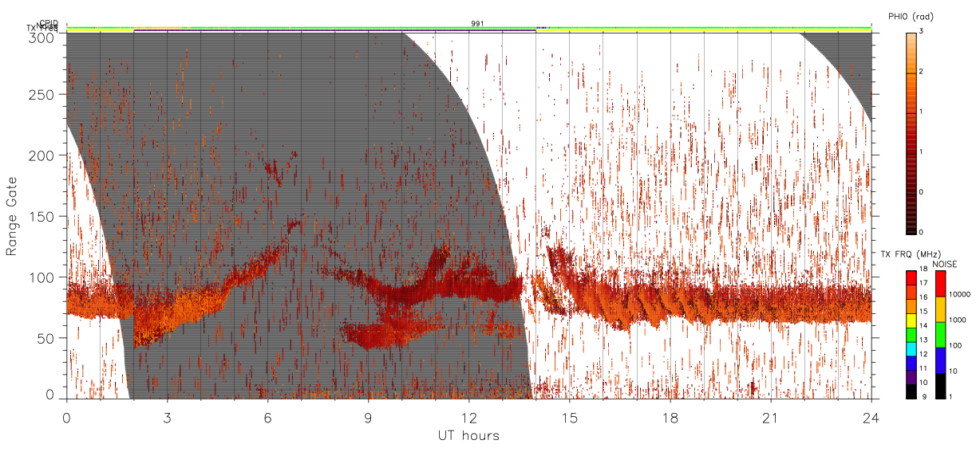Click the x-axis tick label 12
980x452 pixels.
click(468, 418)
